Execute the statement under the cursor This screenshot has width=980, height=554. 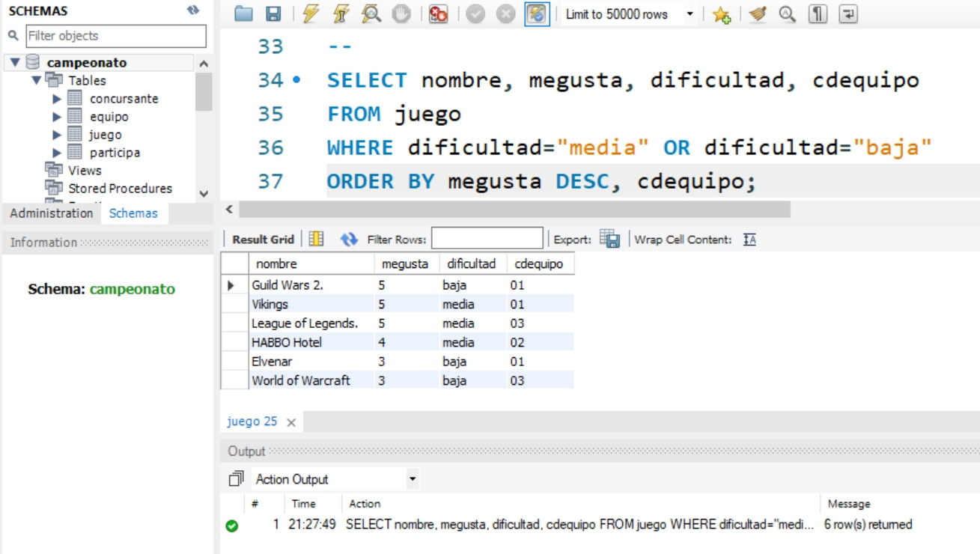click(x=341, y=13)
